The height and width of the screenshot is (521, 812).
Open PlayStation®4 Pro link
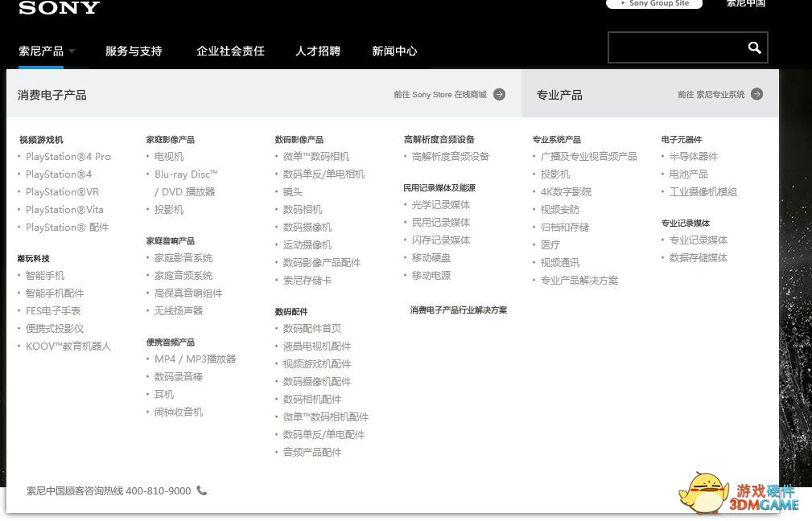68,156
